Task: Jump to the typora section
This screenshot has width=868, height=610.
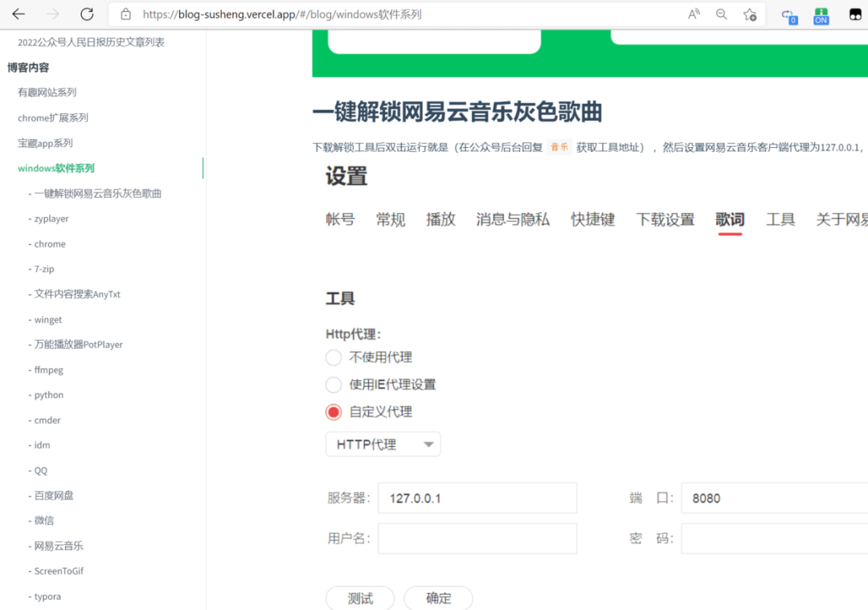Action: coord(47,596)
